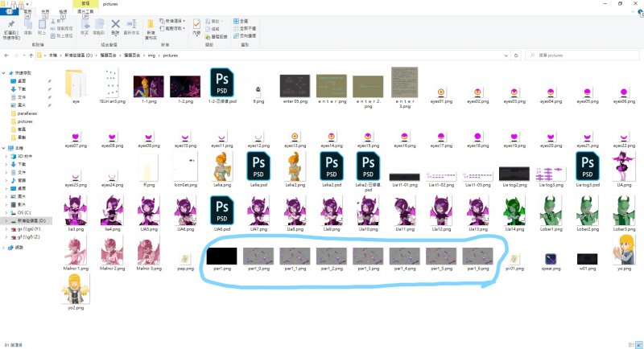The width and height of the screenshot is (644, 349).
Task: Select pictures folder in Quick access
Action: coord(25,121)
